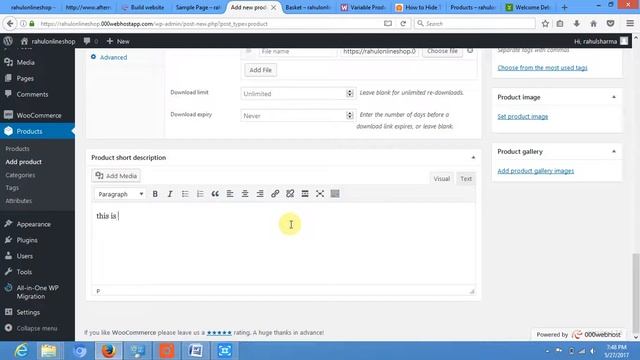
Task: Click the five-star rating link
Action: tap(219, 333)
